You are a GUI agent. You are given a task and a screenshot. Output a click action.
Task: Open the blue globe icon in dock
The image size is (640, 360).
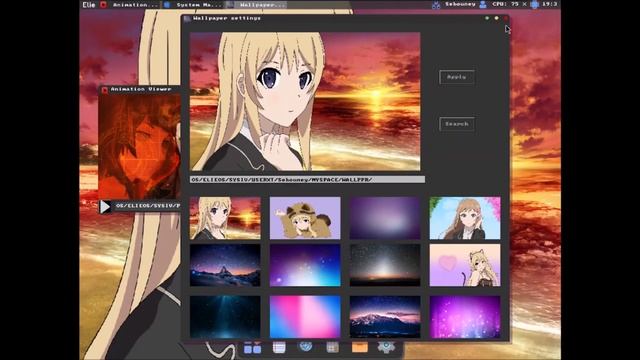(306, 347)
